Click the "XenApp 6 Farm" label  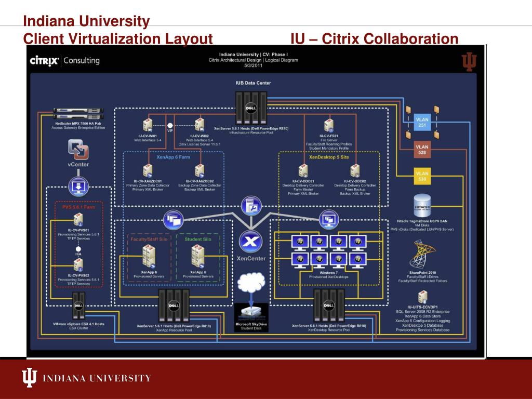pyautogui.click(x=174, y=157)
